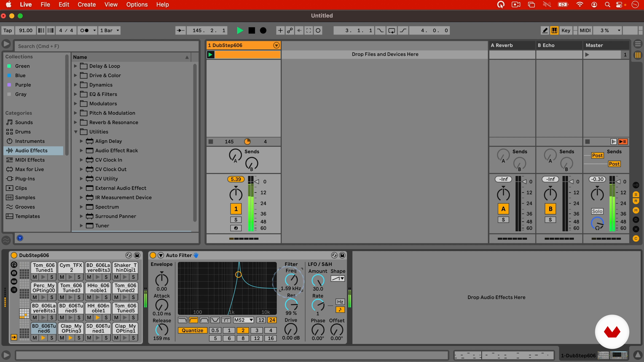Arm the Arrangement Record button
644x362 pixels.
coord(263,31)
